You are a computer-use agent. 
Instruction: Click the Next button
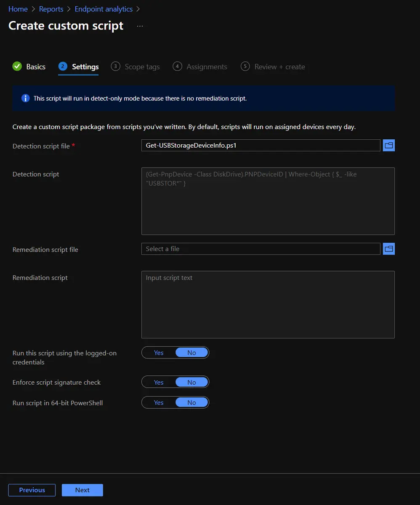pos(82,490)
